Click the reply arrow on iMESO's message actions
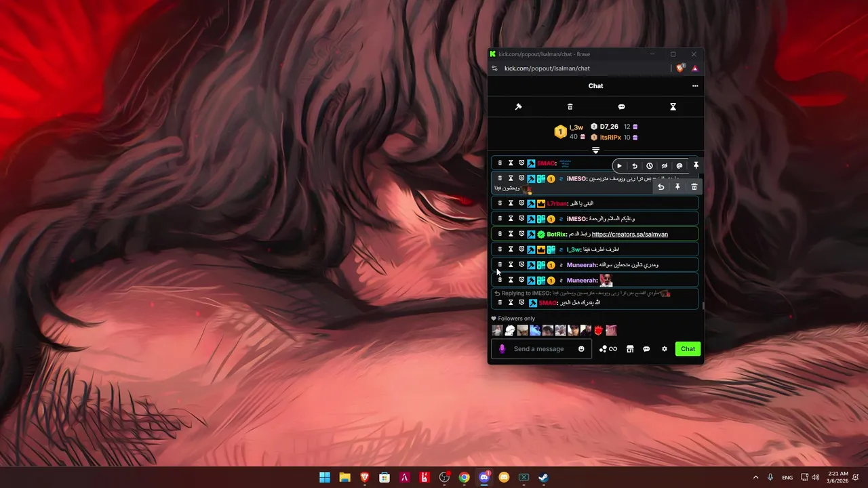 (661, 187)
